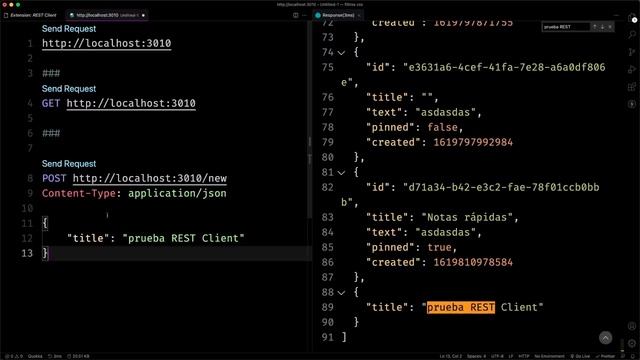Click the Go Live status bar item

click(x=580, y=356)
